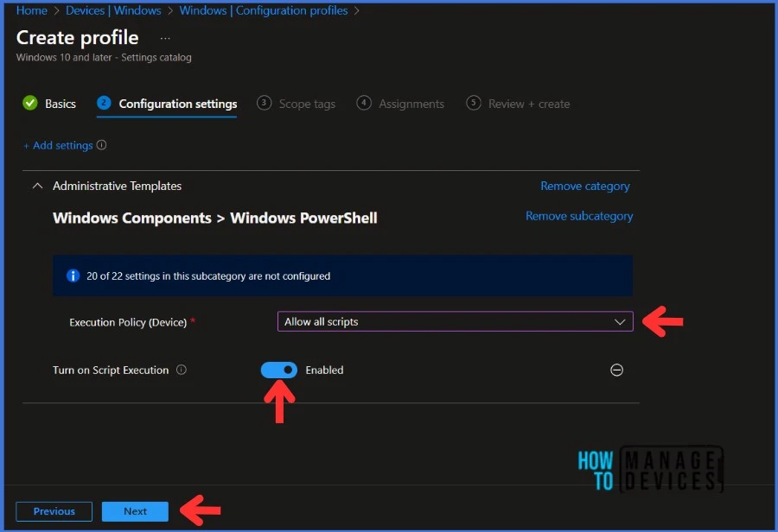The height and width of the screenshot is (532, 778).
Task: Toggle the Turn on Script Execution switch
Action: [x=279, y=370]
